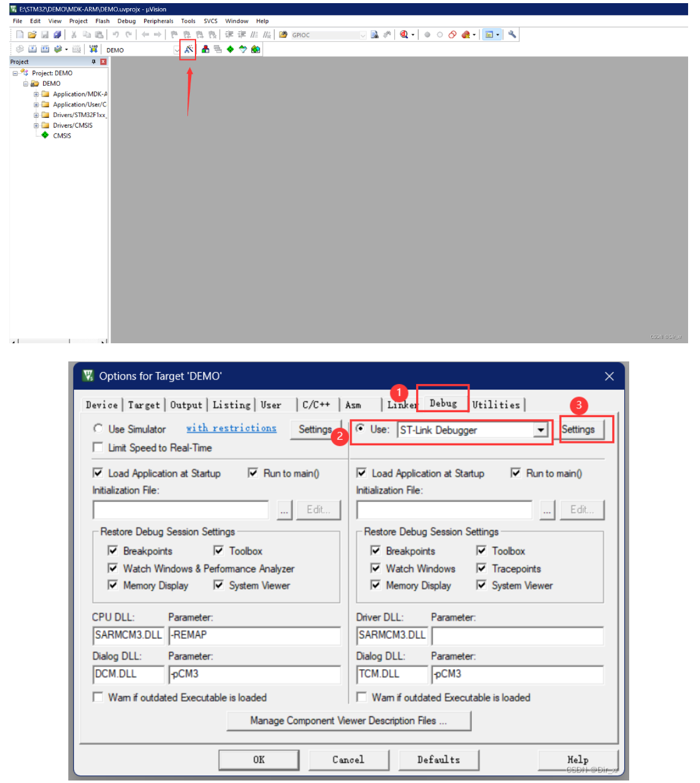Click ST-Link Debugger Settings button
Viewport: 700px width, 783px height.
tap(578, 429)
